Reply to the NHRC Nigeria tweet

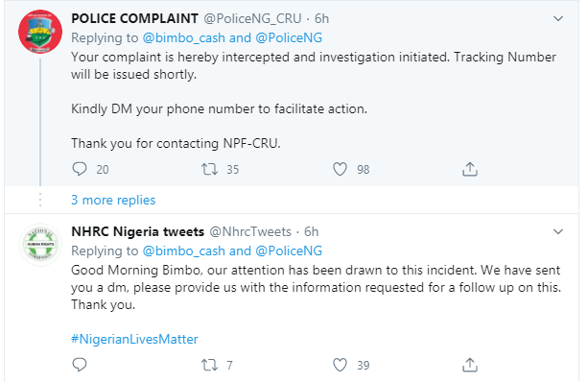(x=79, y=365)
